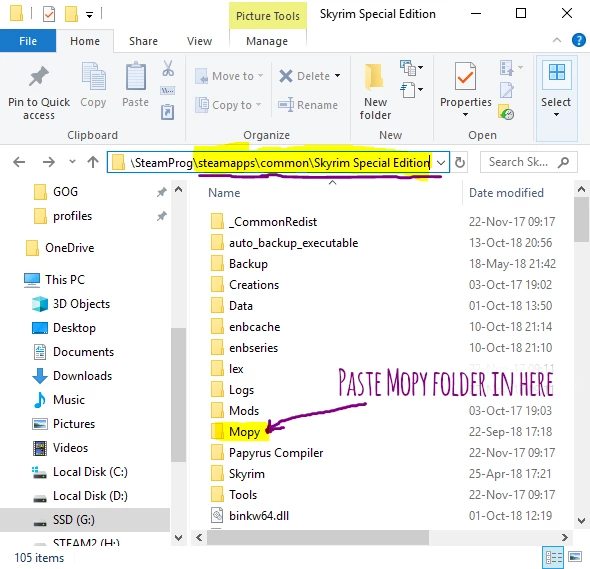Sort by the Name column header
This screenshot has width=590, height=569.
(x=224, y=193)
